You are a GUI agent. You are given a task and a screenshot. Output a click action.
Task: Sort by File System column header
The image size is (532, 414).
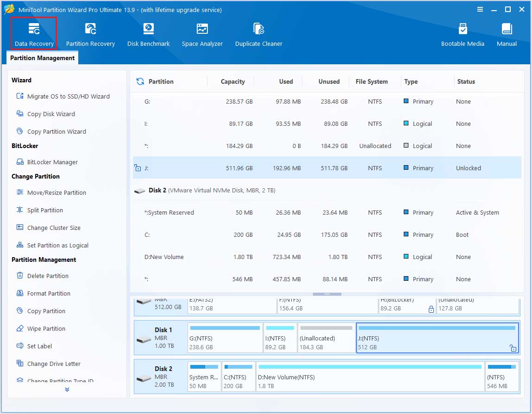(x=371, y=82)
